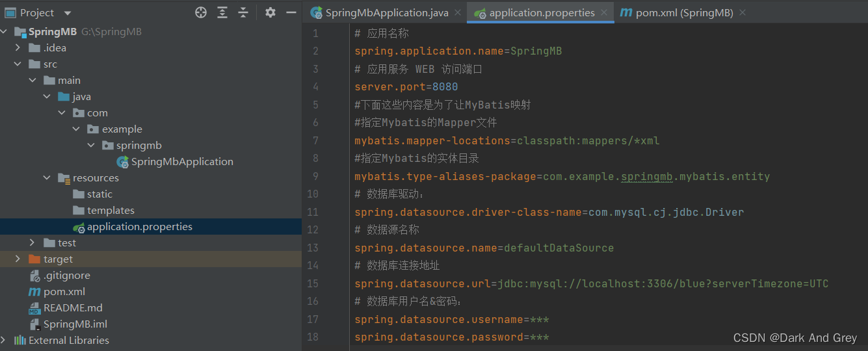Open the Project view dropdown

(68, 13)
